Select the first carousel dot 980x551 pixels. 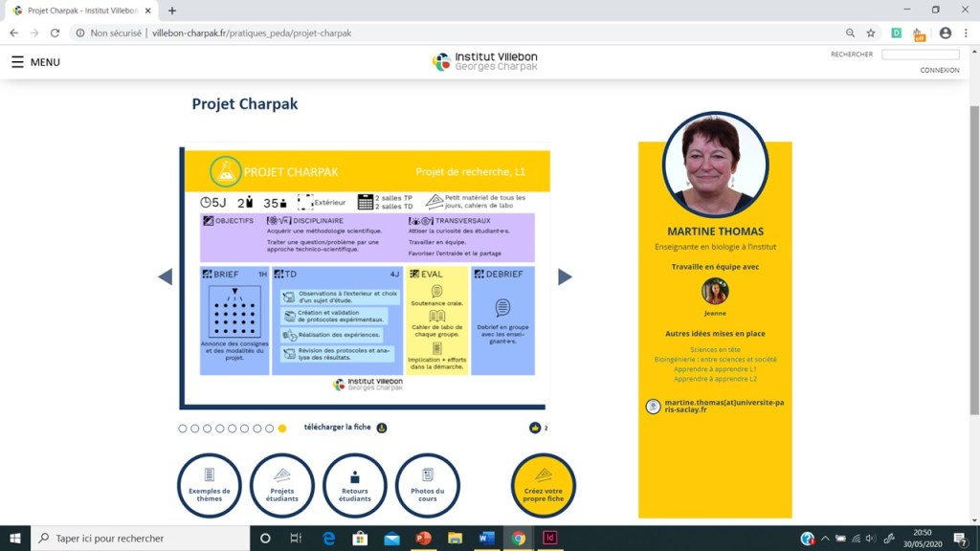tap(183, 429)
